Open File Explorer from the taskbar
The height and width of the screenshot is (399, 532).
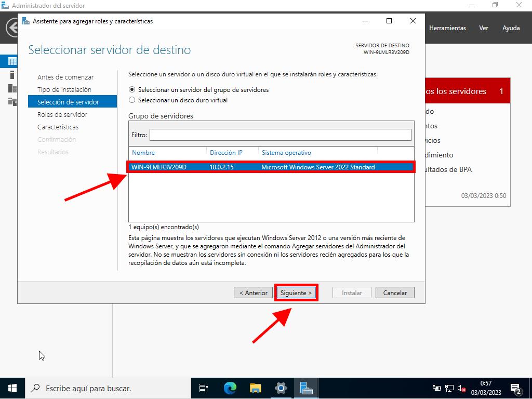coord(255,388)
